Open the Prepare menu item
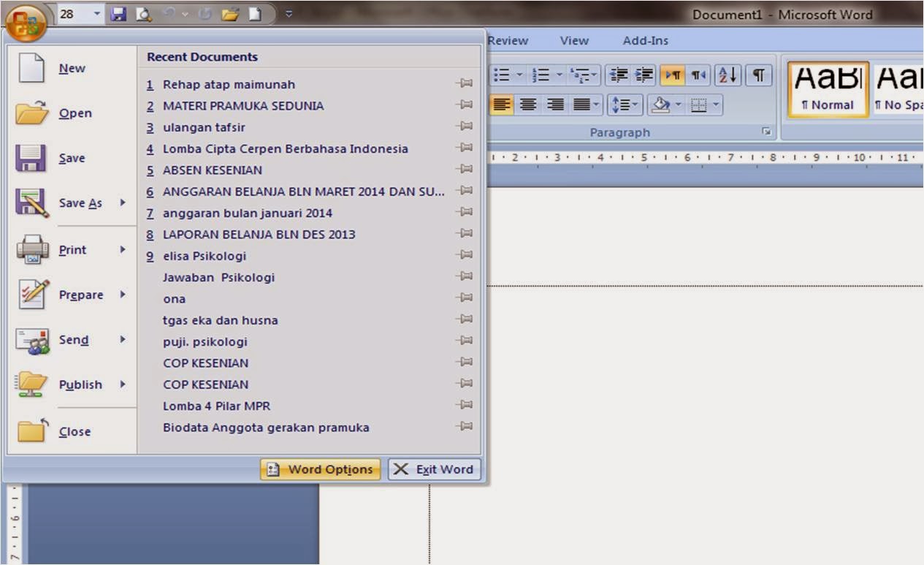This screenshot has height=565, width=924. [72, 295]
